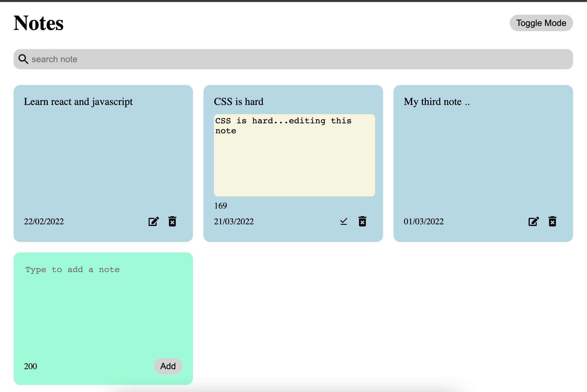Screen dimensions: 587x392
Task: Click the date 01/03/2022
Action: (x=424, y=221)
